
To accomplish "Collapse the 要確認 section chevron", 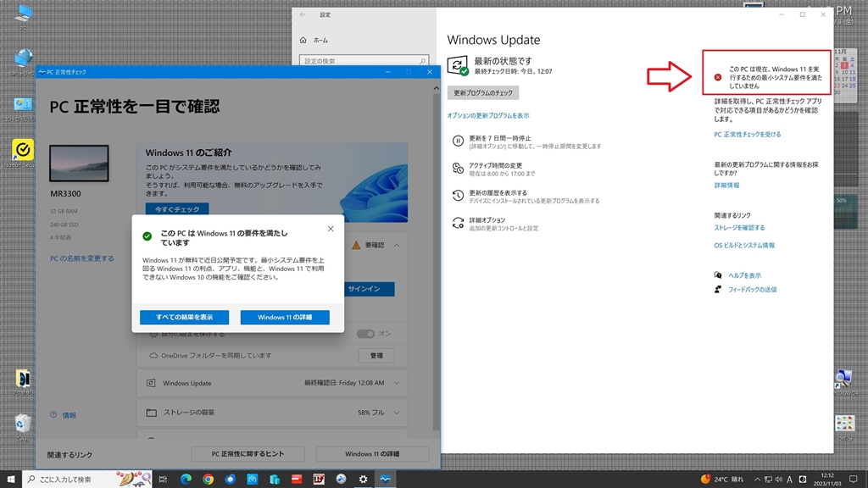I will coord(397,245).
